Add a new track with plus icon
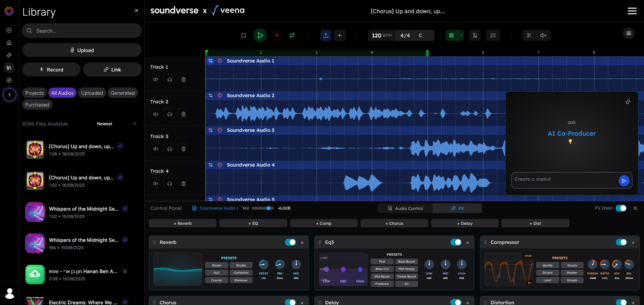This screenshot has width=644, height=305. pos(340,35)
